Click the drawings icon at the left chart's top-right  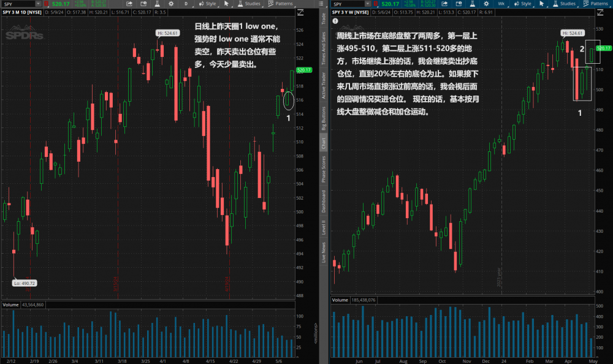click(300, 12)
